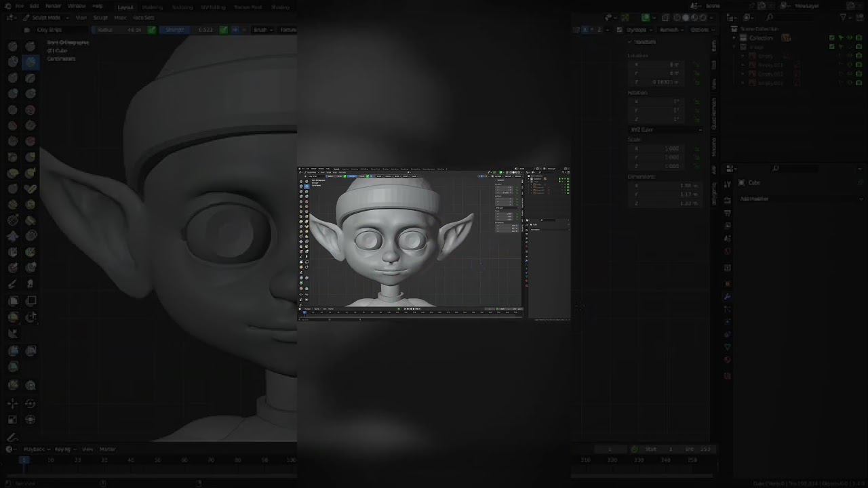Image resolution: width=868 pixels, height=488 pixels.
Task: Open the Dyntopo settings dropdown
Action: (x=638, y=30)
